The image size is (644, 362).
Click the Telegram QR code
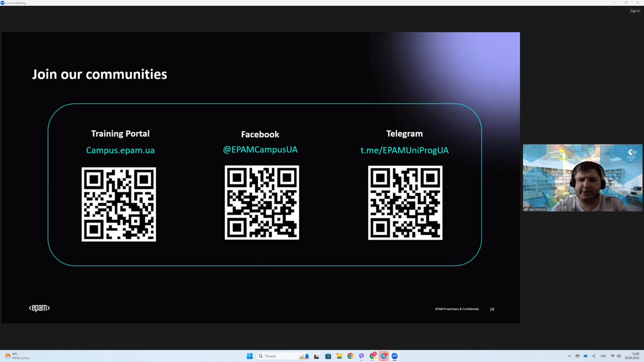(405, 203)
